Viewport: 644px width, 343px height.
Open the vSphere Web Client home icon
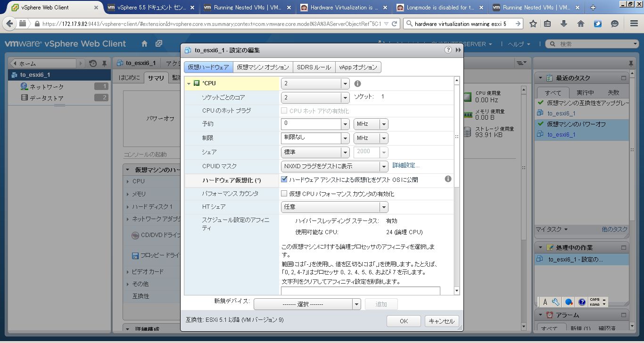tap(145, 43)
